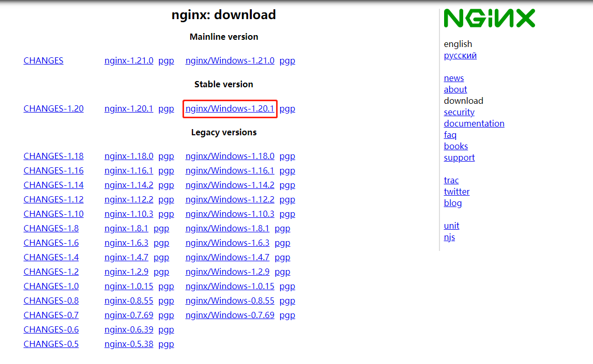Image resolution: width=593 pixels, height=364 pixels.
Task: Download nginx/Windows-1.20.1 stable build
Action: [230, 109]
